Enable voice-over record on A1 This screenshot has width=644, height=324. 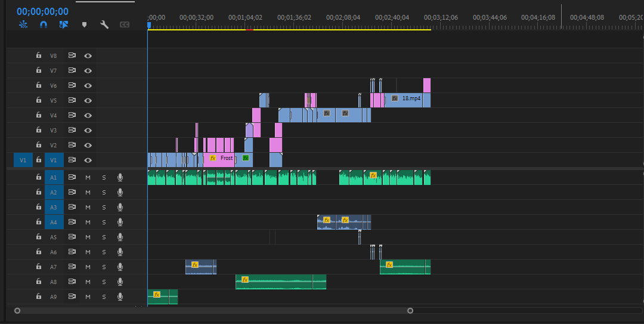pos(120,177)
